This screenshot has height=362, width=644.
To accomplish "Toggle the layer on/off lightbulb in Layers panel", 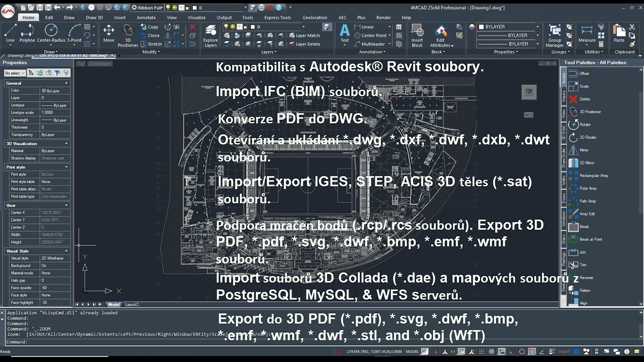I will click(x=226, y=27).
